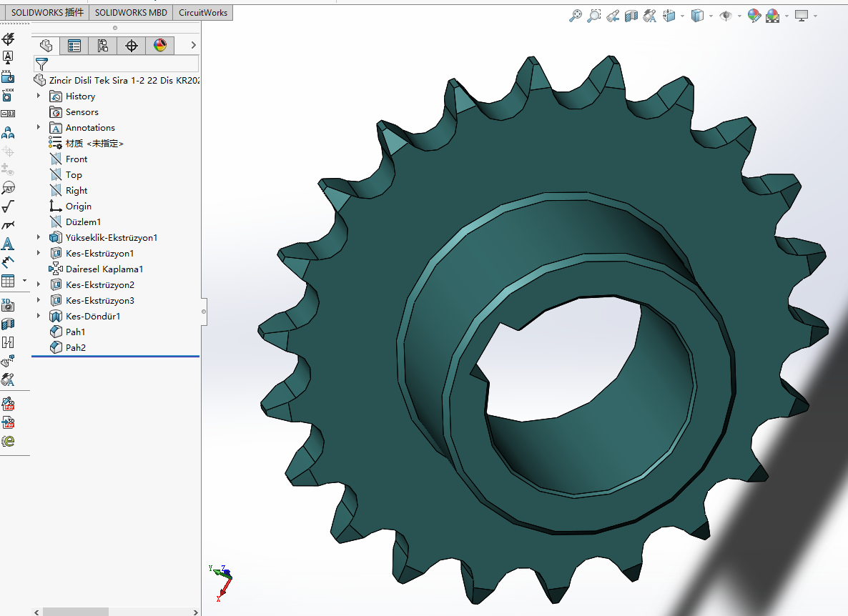Click the filter funnel icon in the feature tree
Image resolution: width=848 pixels, height=616 pixels.
41,64
